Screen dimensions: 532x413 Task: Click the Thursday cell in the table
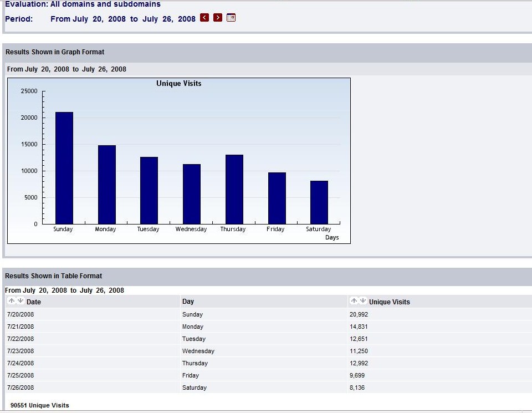pyautogui.click(x=195, y=363)
